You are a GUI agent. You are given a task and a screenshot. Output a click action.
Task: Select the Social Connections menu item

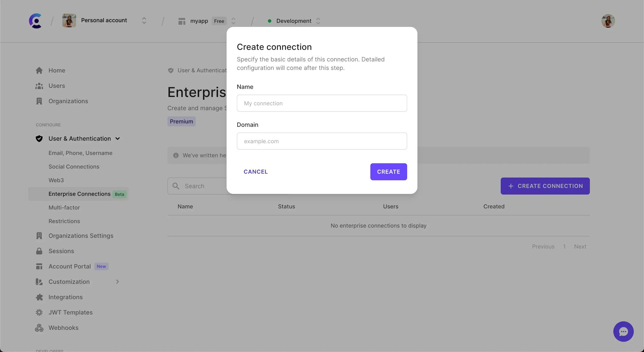tap(74, 166)
